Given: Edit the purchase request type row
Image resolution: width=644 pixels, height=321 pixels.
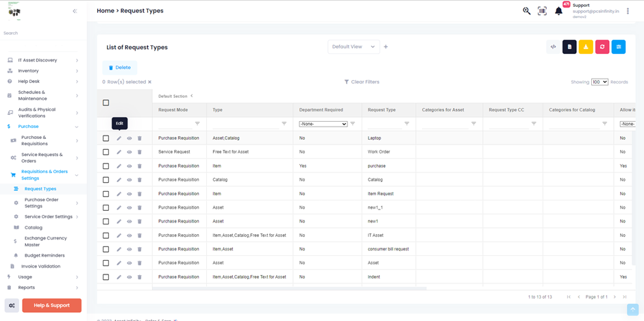Looking at the screenshot, I should [119, 166].
